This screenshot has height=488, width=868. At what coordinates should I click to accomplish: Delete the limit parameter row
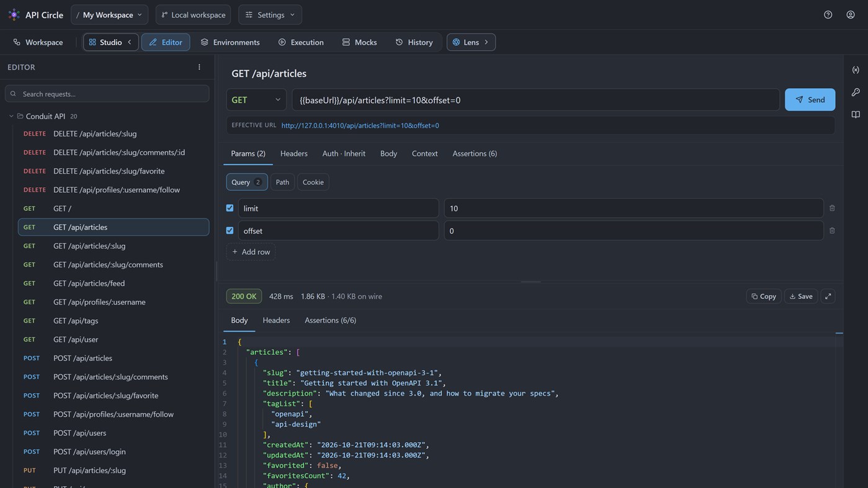(832, 208)
